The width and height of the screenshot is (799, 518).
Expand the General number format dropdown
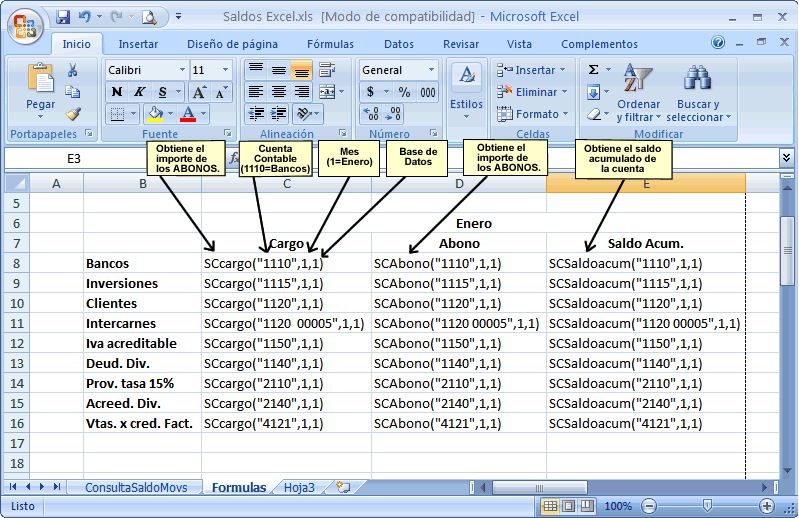432,70
